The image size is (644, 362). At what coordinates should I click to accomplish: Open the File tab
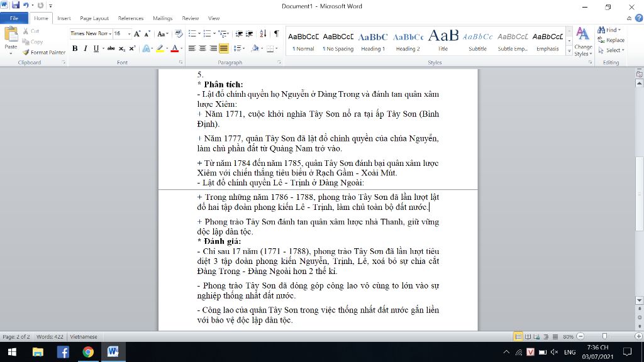[x=14, y=18]
